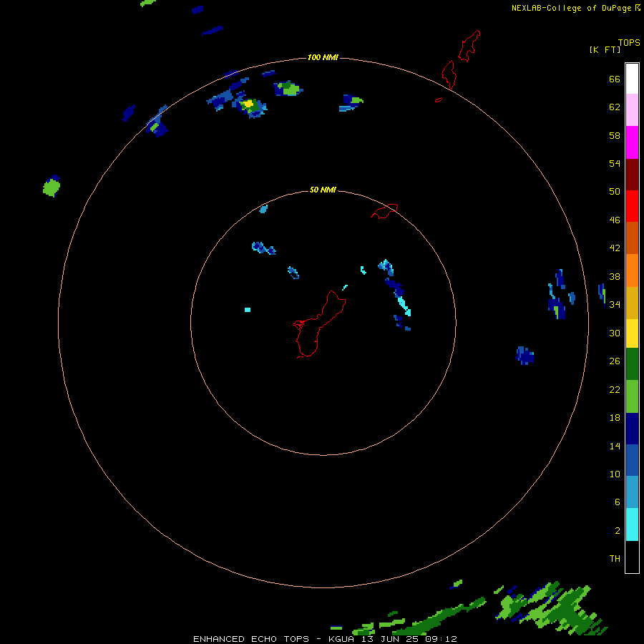Click the '2' legend value label
Screen dimensions: 644x644
618,531
